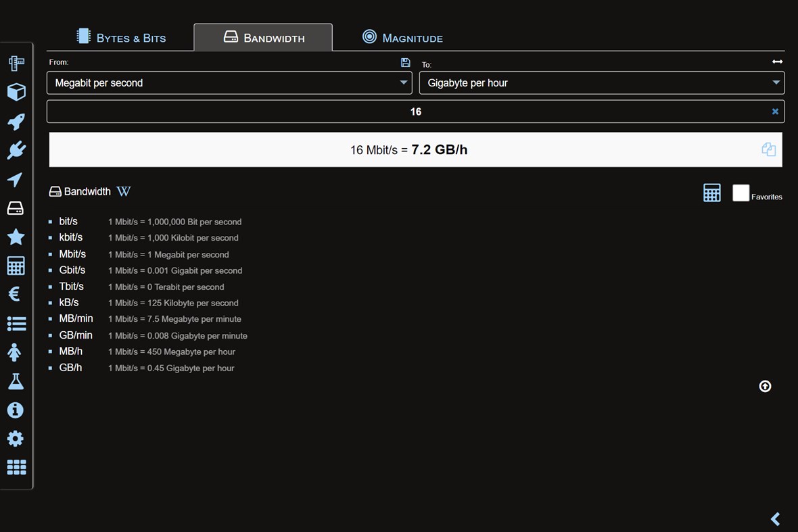Open the Bandwidth Wikipedia link icon
Viewport: 798px width, 532px height.
[x=124, y=191]
